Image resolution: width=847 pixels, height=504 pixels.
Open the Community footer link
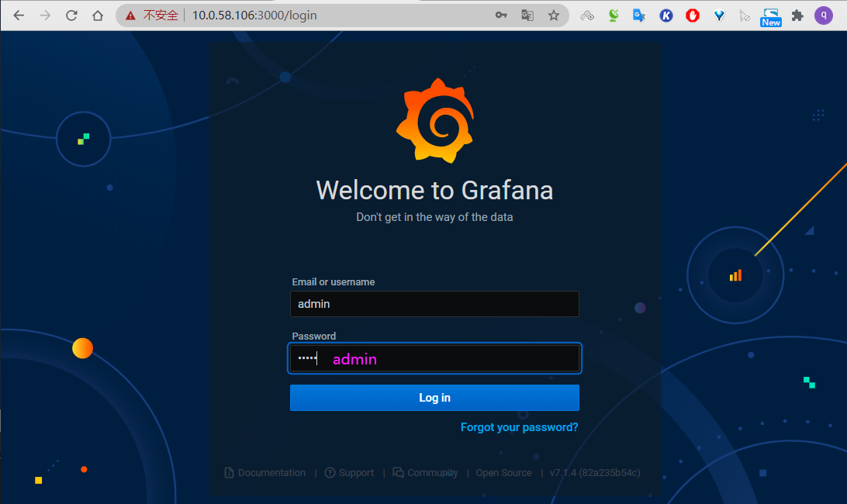pos(425,473)
